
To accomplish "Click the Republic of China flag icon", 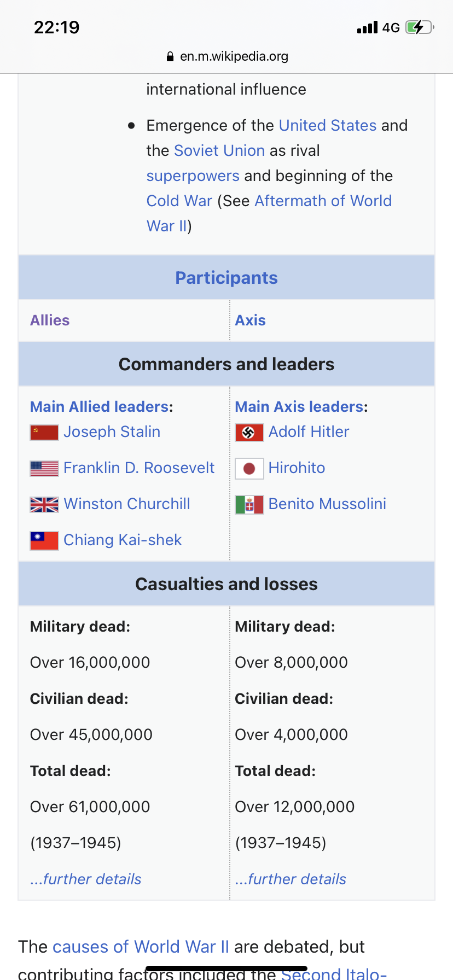I will click(44, 541).
